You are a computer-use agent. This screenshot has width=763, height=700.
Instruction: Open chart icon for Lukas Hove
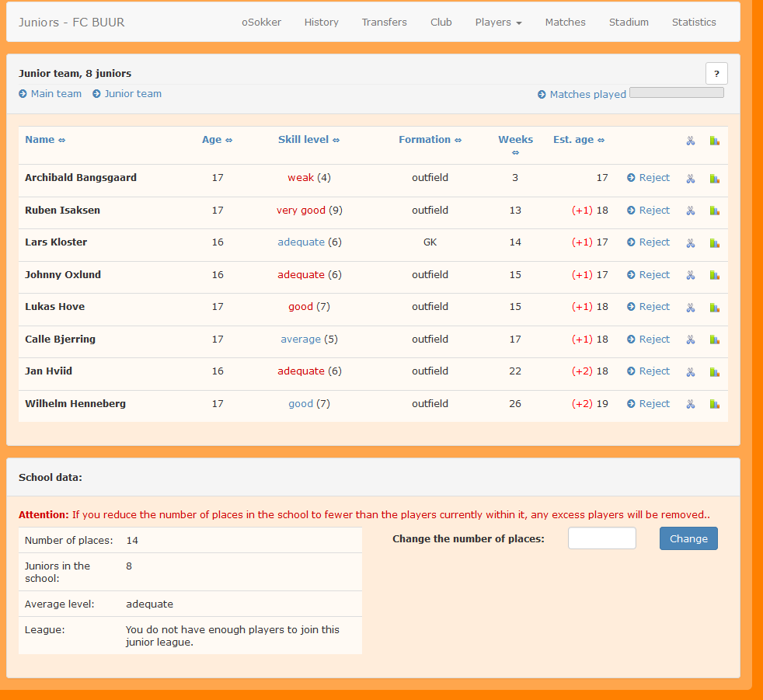[x=714, y=308]
